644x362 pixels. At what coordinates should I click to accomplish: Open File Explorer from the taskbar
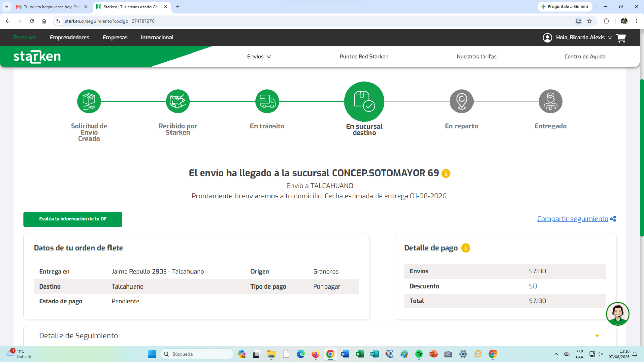pos(271,354)
